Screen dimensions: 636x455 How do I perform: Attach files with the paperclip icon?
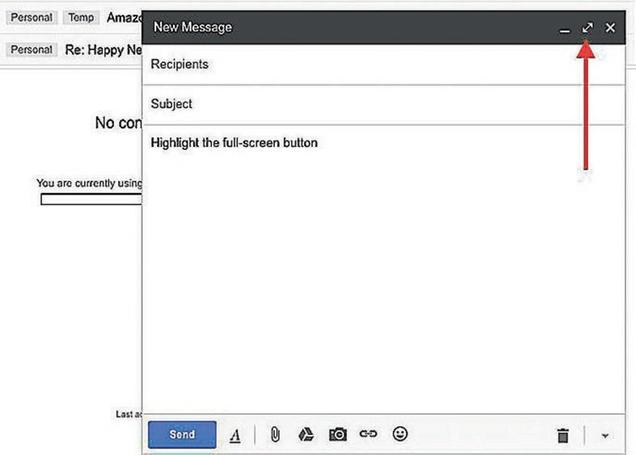(275, 434)
